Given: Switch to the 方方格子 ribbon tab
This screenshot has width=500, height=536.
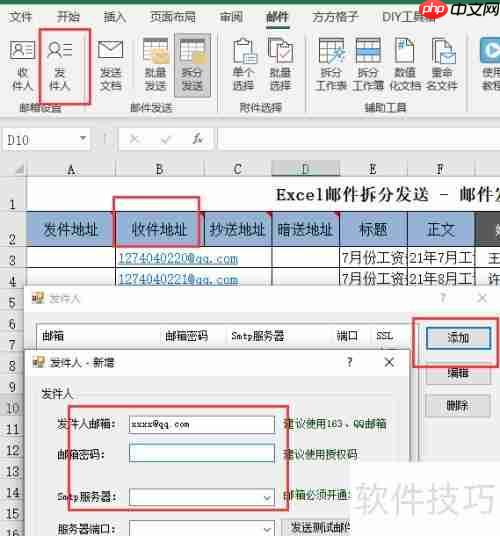Looking at the screenshot, I should click(x=335, y=17).
